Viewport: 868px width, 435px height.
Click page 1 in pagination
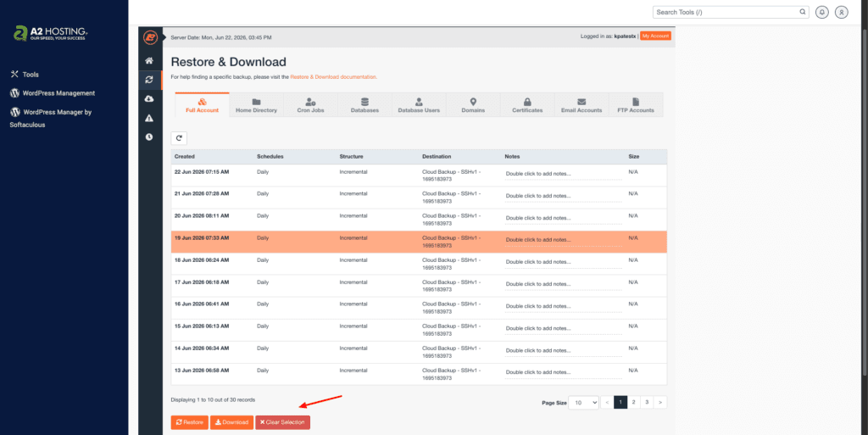(620, 402)
